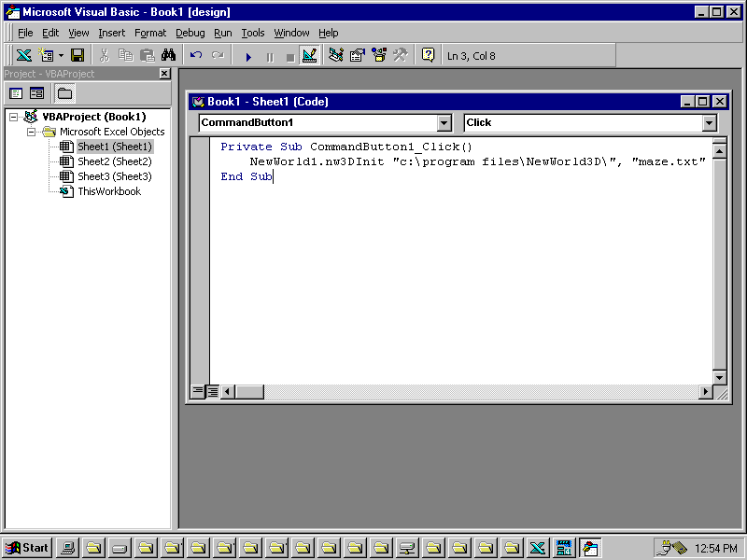Open the Window menu
The image size is (747, 560).
coord(291,33)
